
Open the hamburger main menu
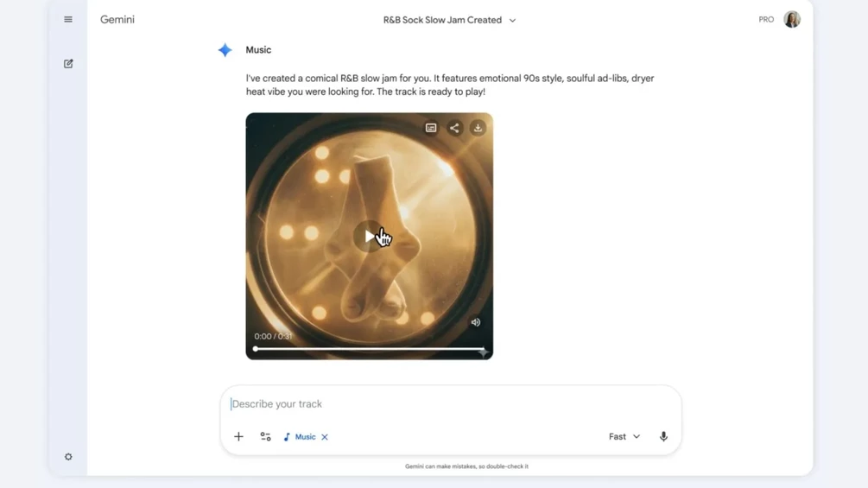point(68,19)
